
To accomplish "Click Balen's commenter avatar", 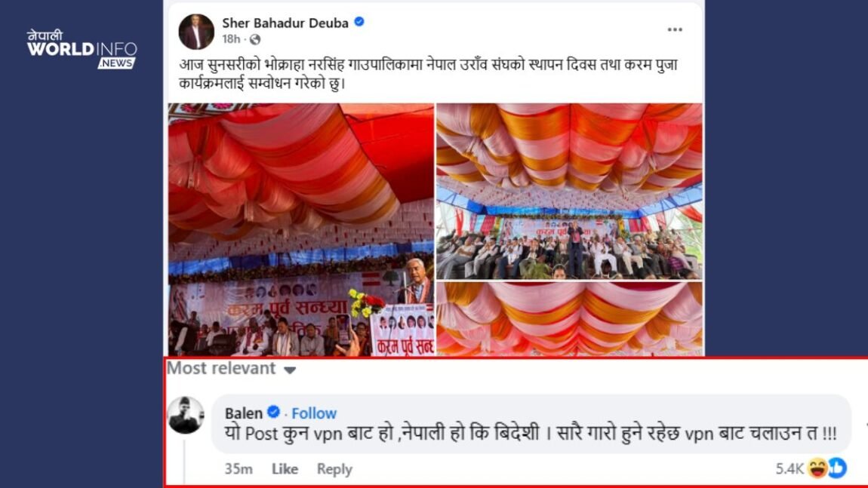I will click(186, 415).
